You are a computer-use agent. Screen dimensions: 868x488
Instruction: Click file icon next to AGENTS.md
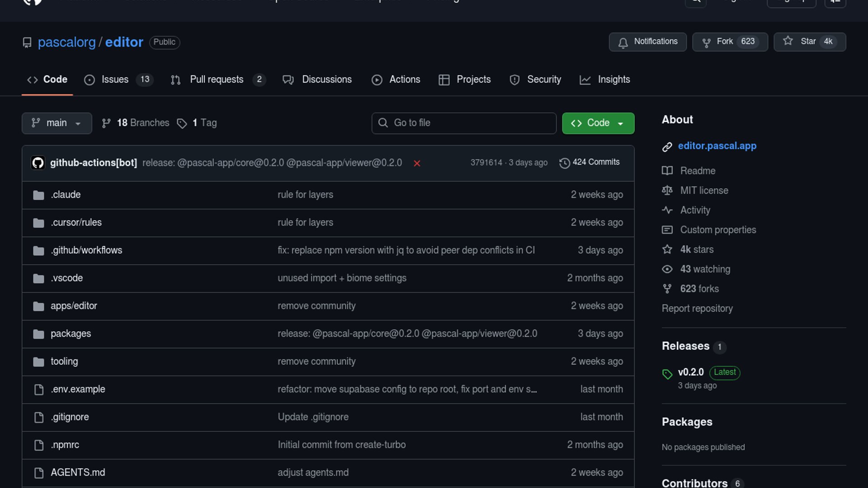39,473
